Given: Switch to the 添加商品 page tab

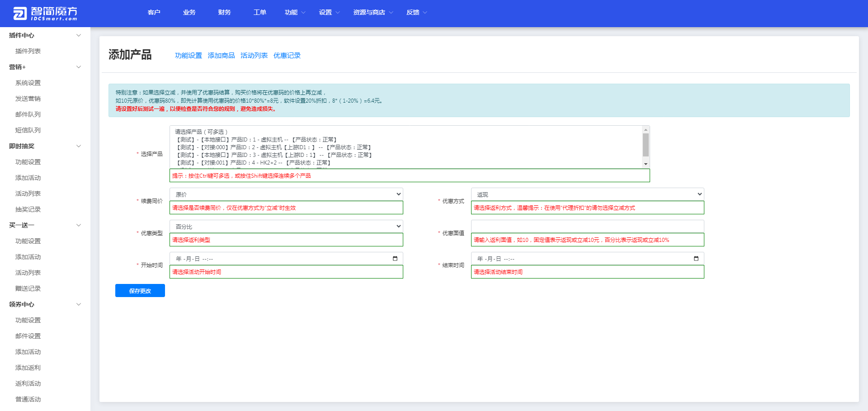Looking at the screenshot, I should click(x=221, y=56).
